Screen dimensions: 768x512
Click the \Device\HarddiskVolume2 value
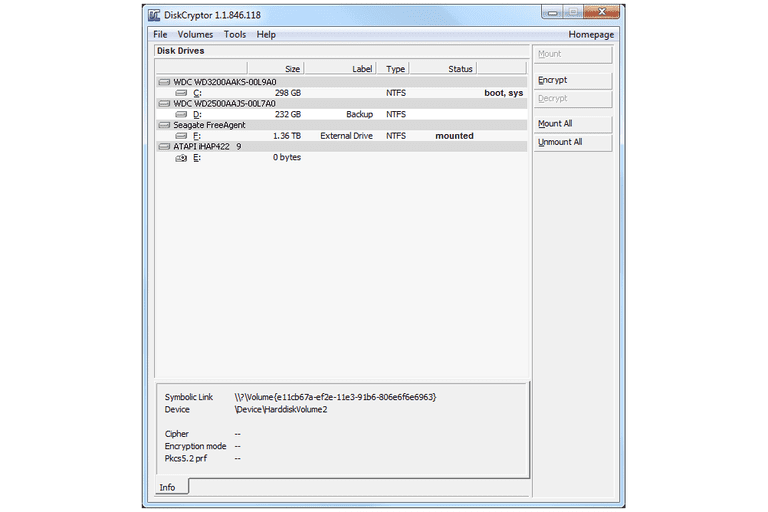tap(281, 410)
